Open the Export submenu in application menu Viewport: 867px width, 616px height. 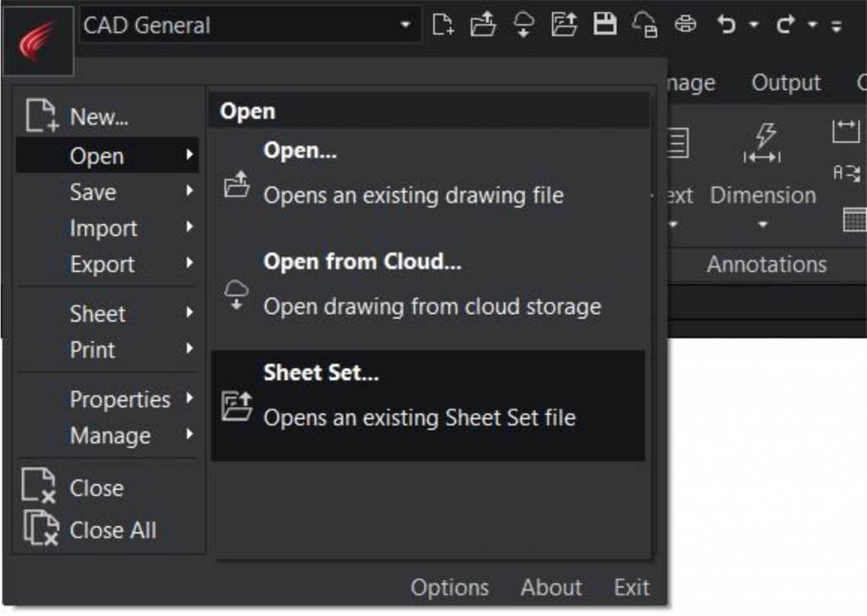point(102,264)
